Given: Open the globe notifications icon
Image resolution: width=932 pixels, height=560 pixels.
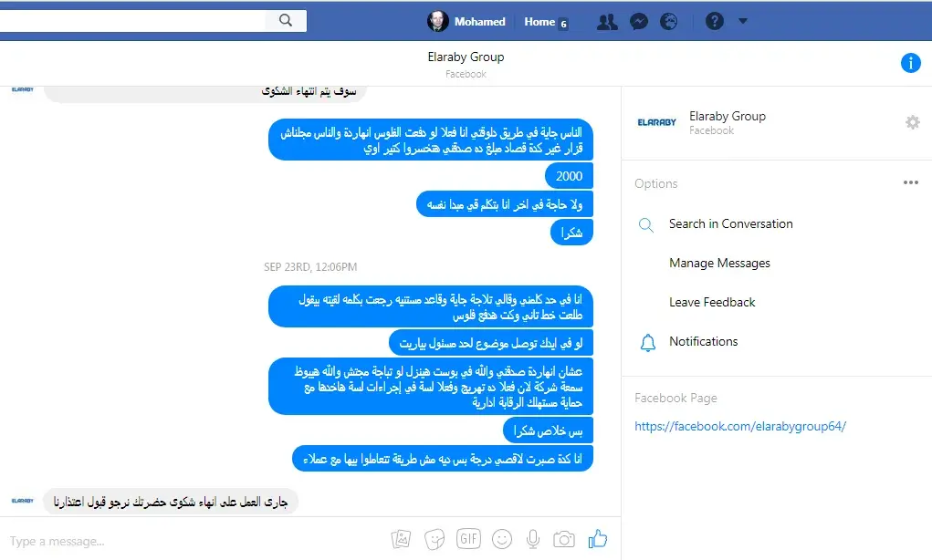Looking at the screenshot, I should click(669, 22).
